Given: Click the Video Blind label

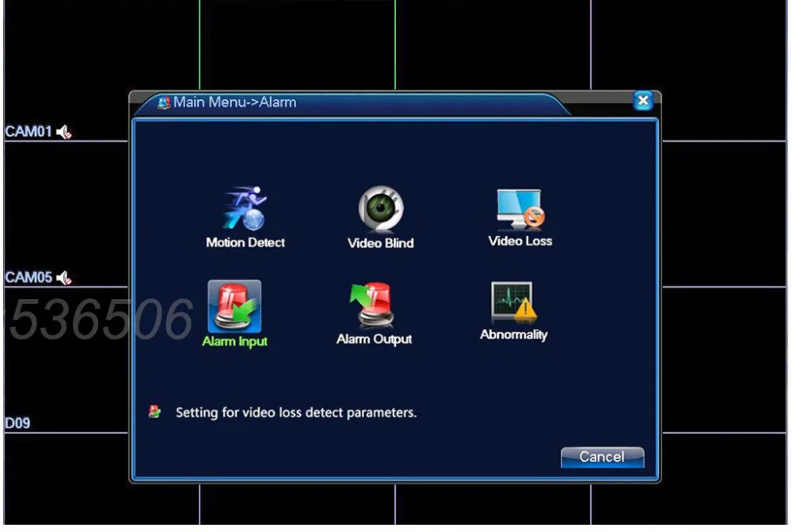Looking at the screenshot, I should click(381, 243).
